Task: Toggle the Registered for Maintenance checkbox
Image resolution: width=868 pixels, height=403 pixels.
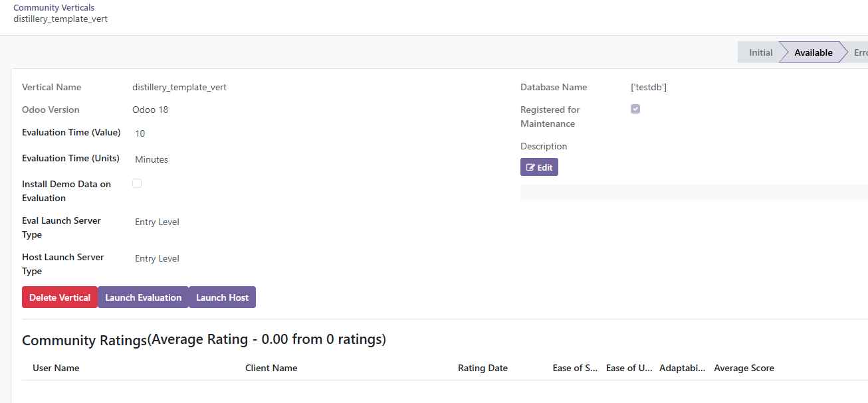Action: click(x=635, y=109)
